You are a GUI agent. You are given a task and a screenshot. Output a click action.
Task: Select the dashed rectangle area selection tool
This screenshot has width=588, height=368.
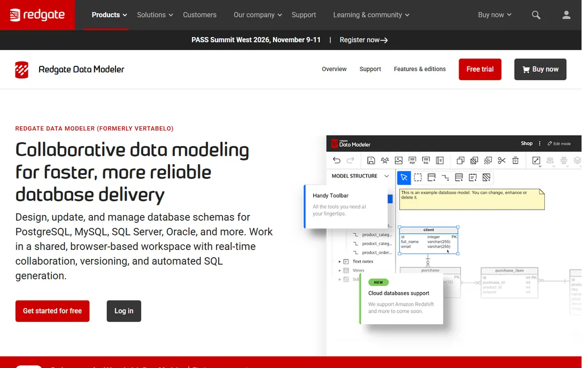click(418, 178)
